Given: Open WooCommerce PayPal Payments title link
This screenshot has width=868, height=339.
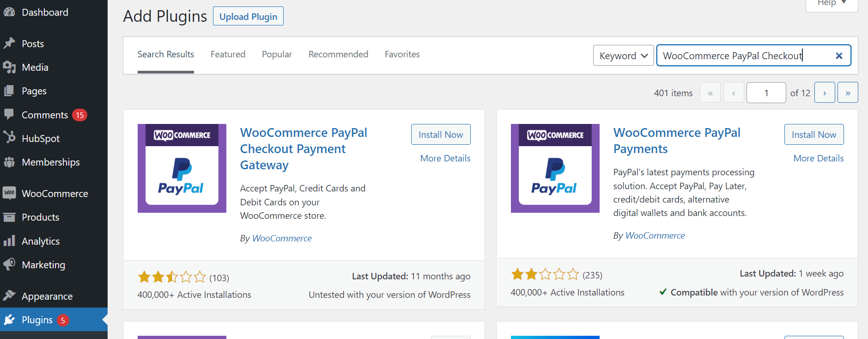Looking at the screenshot, I should (677, 141).
